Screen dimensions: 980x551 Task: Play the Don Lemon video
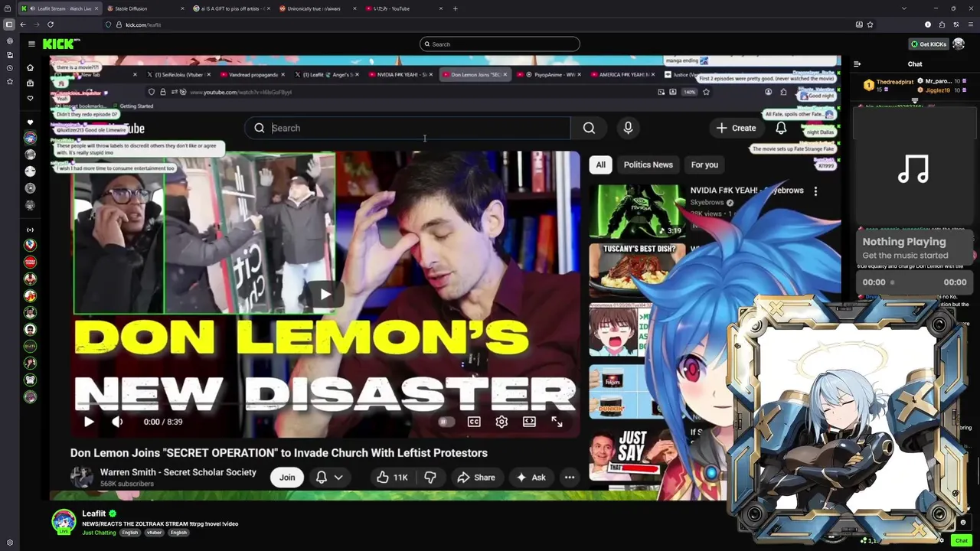[x=88, y=422]
